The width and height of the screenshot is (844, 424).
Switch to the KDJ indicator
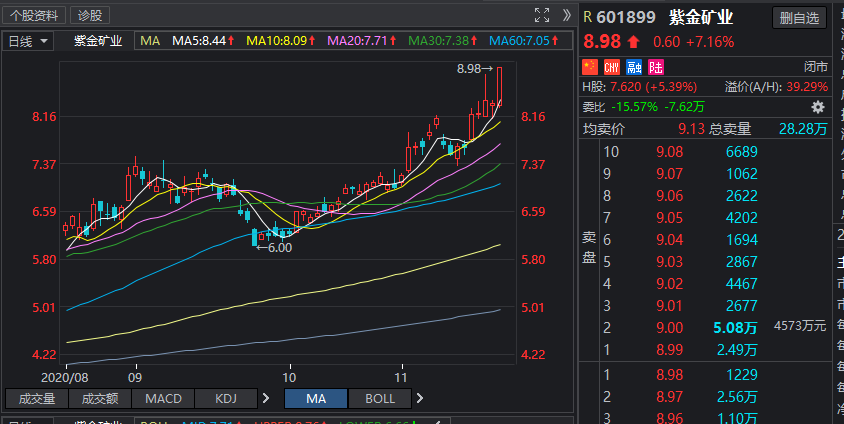coord(226,399)
